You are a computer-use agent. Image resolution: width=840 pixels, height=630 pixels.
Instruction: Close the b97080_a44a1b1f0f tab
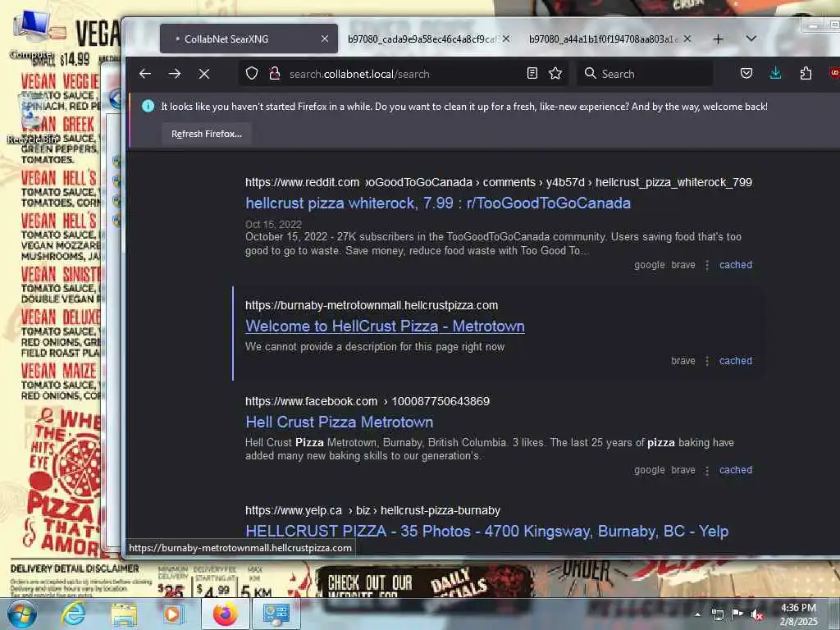pyautogui.click(x=687, y=39)
